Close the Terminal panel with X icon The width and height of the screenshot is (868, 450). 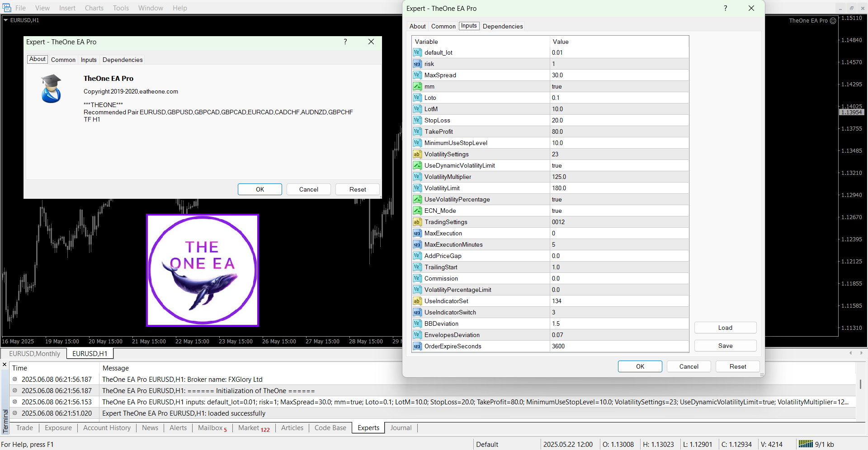[x=5, y=364]
